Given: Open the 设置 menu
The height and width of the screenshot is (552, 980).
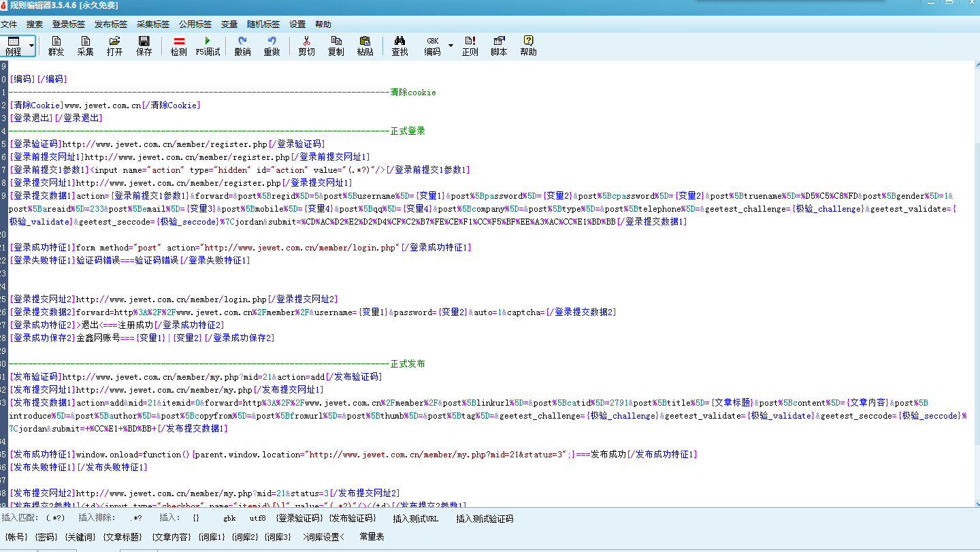Looking at the screenshot, I should [297, 24].
